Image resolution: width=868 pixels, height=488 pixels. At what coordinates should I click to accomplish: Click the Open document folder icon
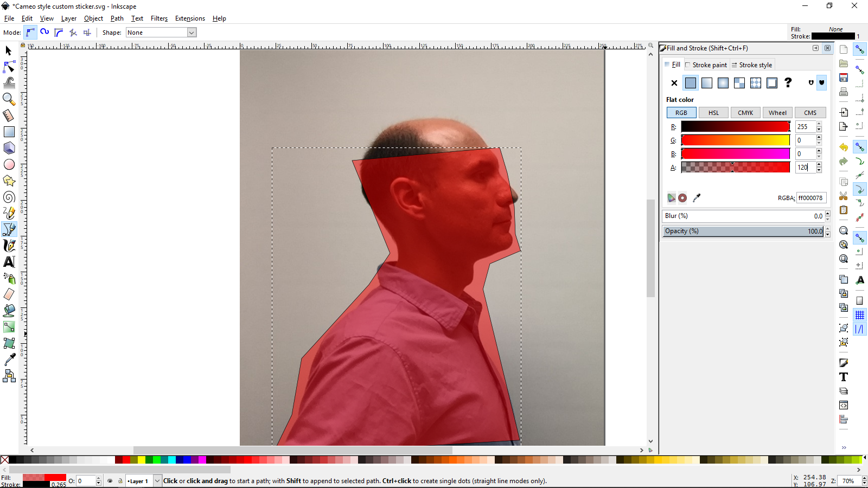[x=844, y=63]
